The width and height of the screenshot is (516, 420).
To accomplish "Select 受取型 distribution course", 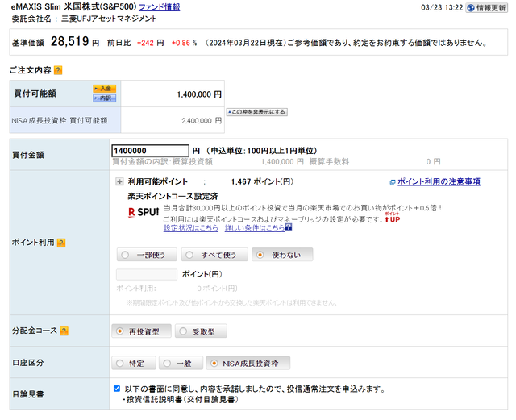I will 201,331.
